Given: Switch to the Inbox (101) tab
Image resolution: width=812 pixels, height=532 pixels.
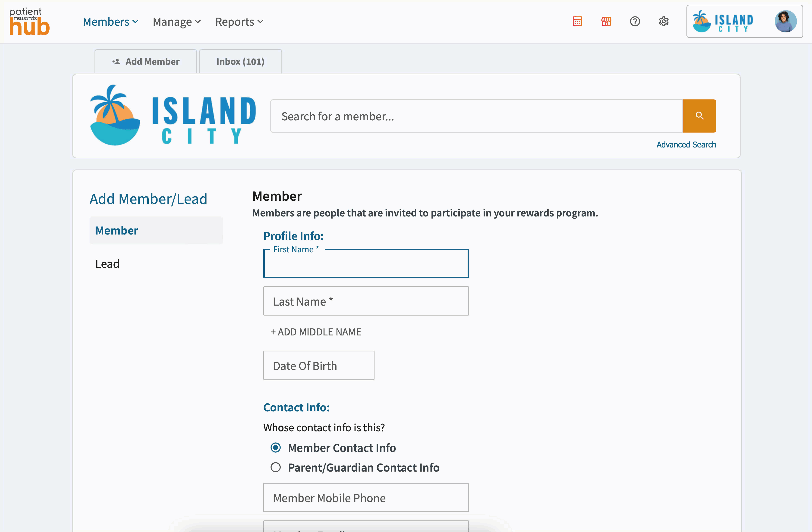Looking at the screenshot, I should point(240,62).
